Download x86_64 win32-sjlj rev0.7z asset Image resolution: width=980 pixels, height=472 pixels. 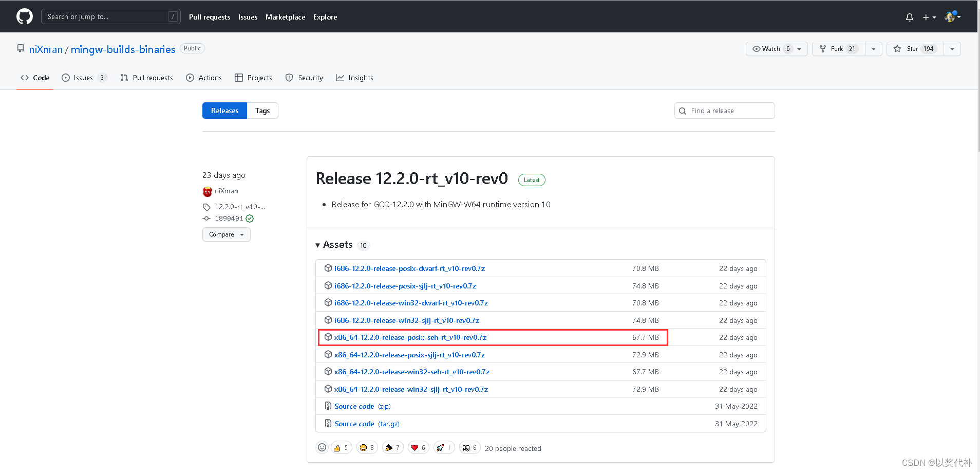tap(411, 389)
